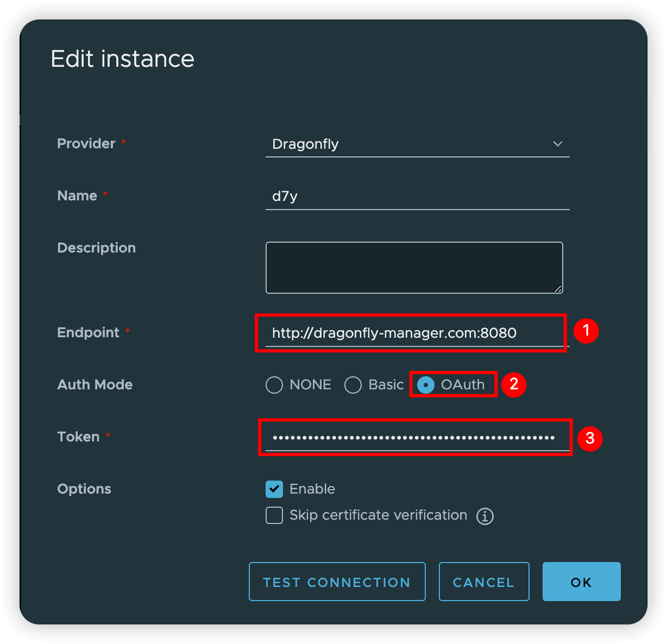Grab the Description box resize handle

(558, 288)
